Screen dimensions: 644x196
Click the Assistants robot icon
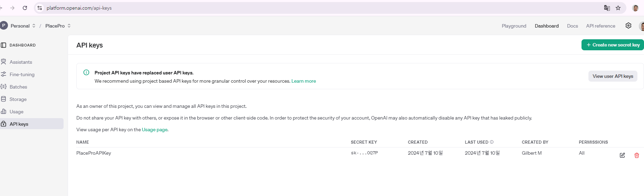pyautogui.click(x=3, y=62)
